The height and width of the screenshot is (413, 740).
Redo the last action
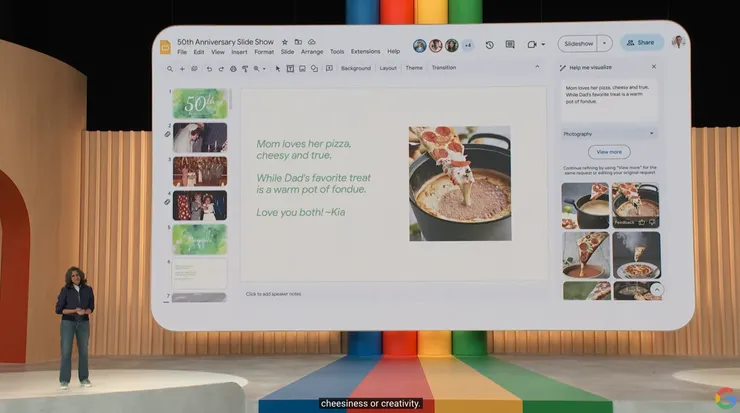pyautogui.click(x=221, y=69)
